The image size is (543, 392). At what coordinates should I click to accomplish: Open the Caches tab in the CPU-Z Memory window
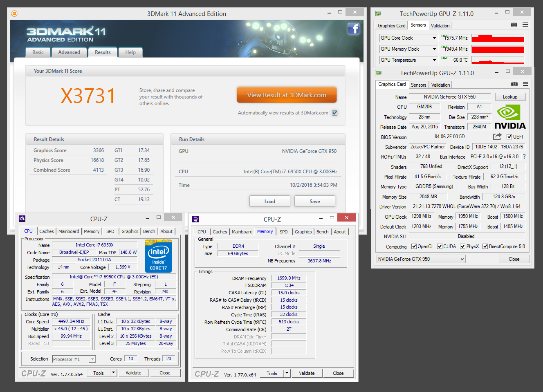(x=220, y=232)
